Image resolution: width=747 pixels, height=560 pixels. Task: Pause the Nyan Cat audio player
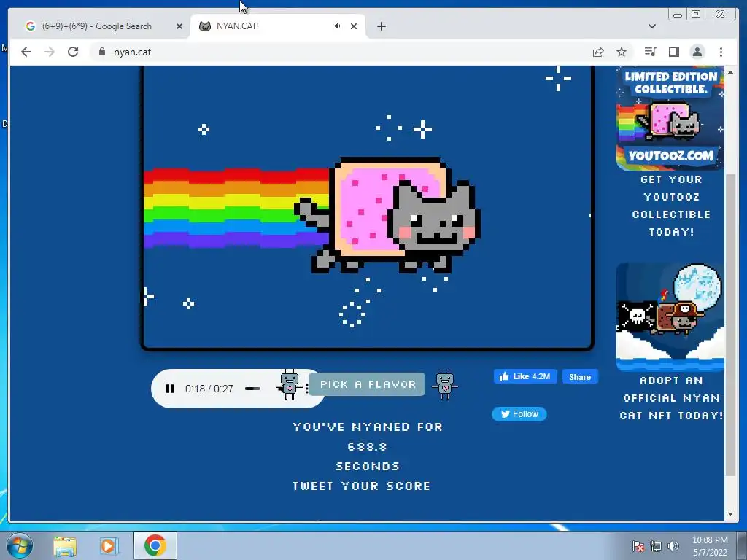(169, 389)
